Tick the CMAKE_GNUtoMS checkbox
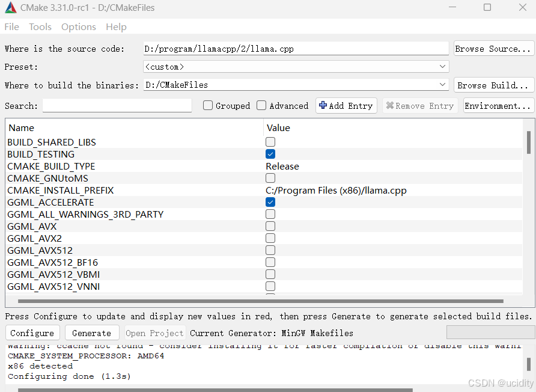The image size is (536, 392). (270, 178)
